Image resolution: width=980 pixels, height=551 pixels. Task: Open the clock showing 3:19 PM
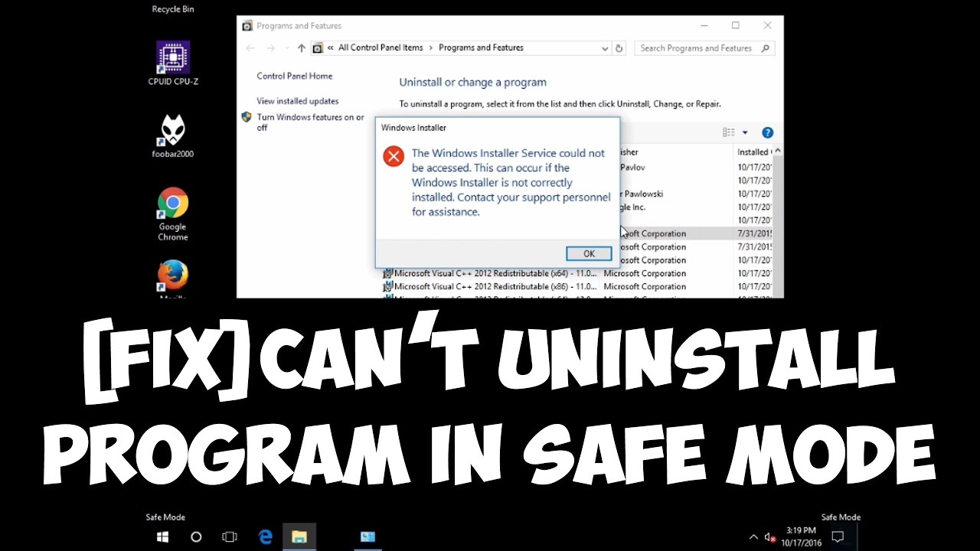[802, 537]
